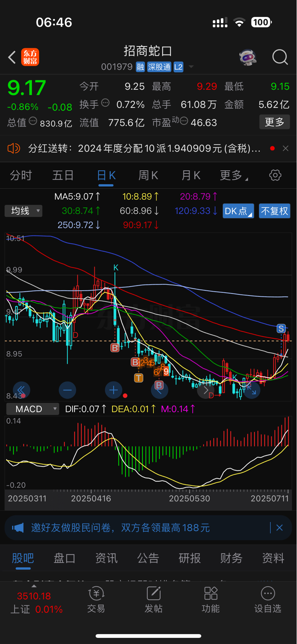This screenshot has width=297, height=644.
Task: Tap the orange T marker on chart
Action: point(139,378)
